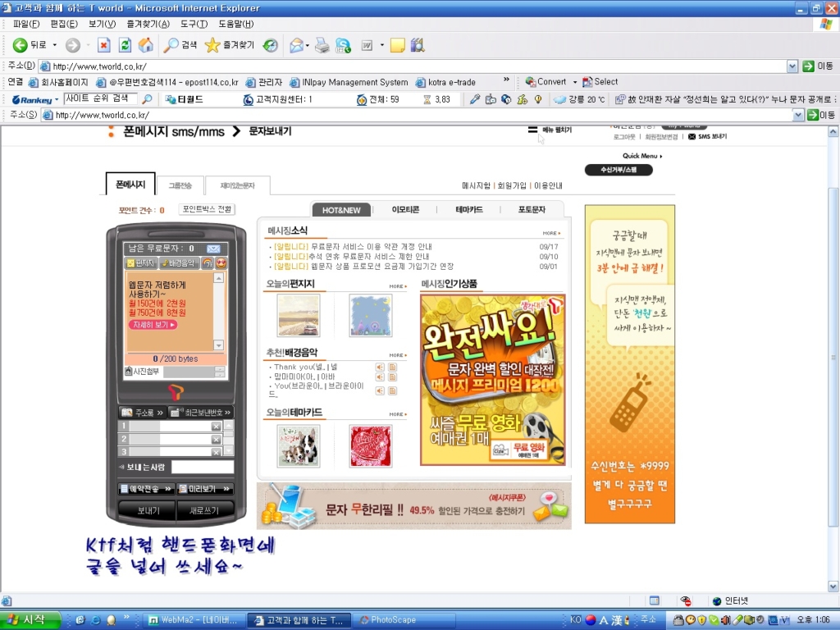840x630 pixels.
Task: Open lyrics icon for Thank you song
Action: click(x=393, y=367)
